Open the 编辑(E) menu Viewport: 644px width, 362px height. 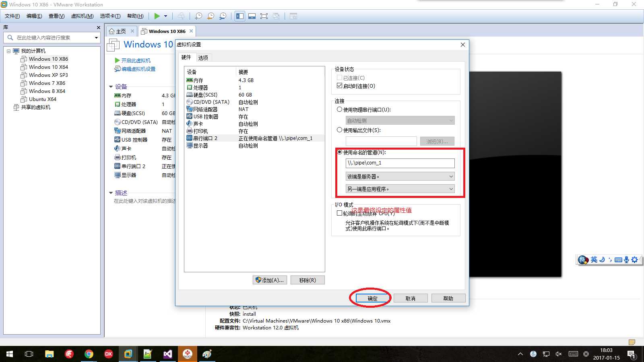click(x=34, y=16)
